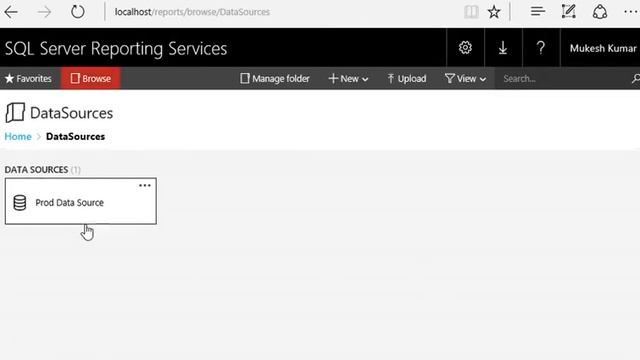The height and width of the screenshot is (360, 640).
Task: Open the Prod Data Source tile
Action: point(81,201)
